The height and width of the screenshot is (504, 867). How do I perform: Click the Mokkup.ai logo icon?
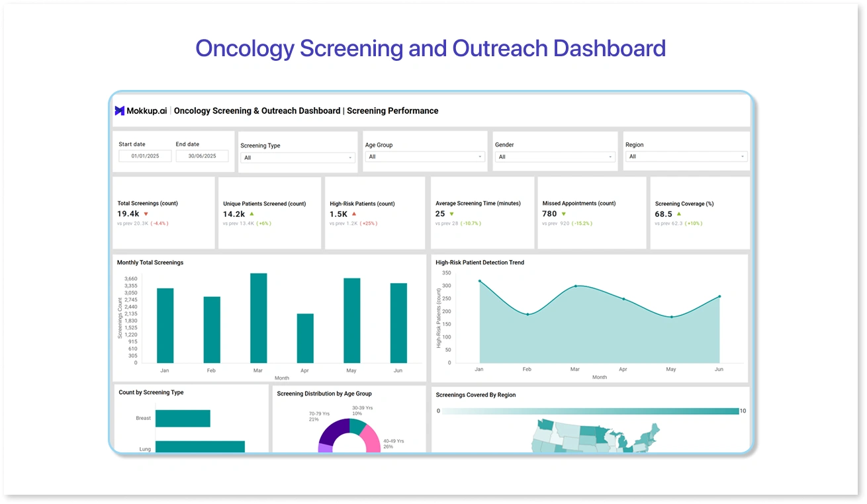[x=120, y=111]
